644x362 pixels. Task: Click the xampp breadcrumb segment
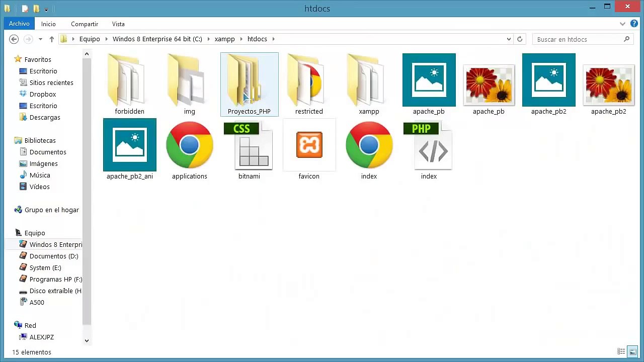coord(224,39)
